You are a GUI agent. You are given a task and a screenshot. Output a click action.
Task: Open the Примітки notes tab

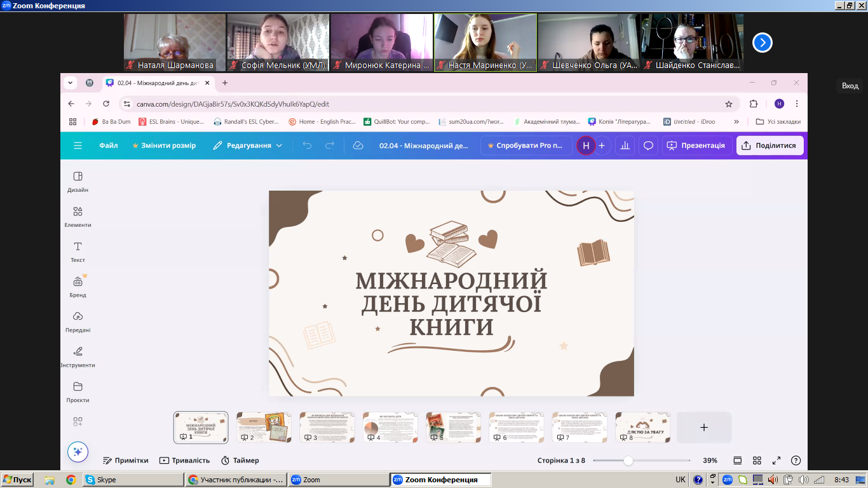pyautogui.click(x=126, y=461)
